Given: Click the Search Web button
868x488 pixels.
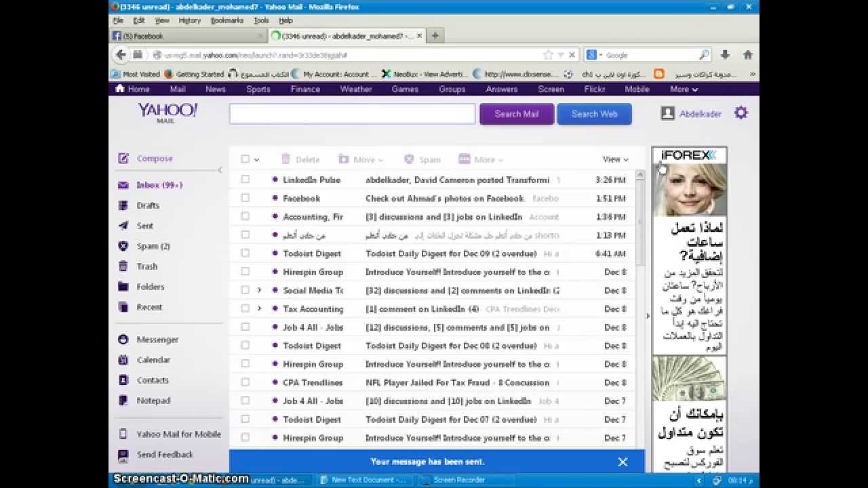Looking at the screenshot, I should [595, 114].
